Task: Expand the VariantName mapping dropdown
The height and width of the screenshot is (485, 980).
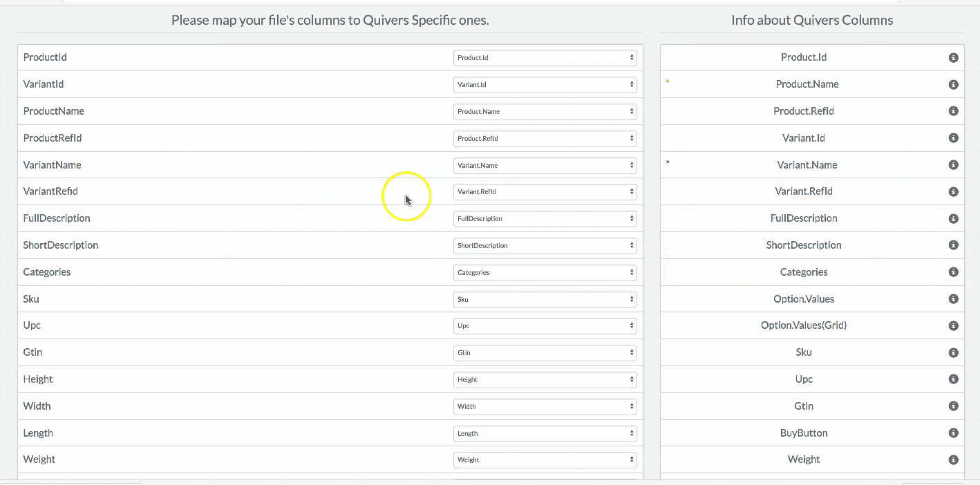Action: tap(545, 165)
